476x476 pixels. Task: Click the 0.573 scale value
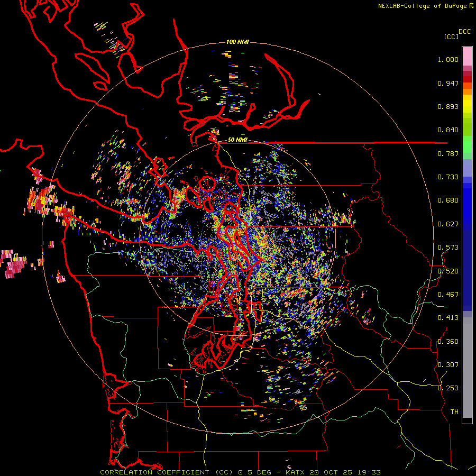448,248
